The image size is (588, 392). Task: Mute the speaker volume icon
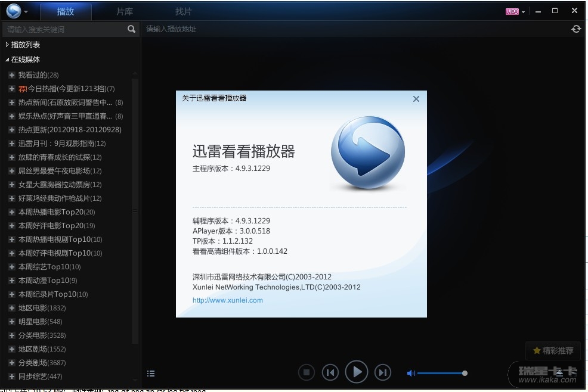(x=411, y=373)
